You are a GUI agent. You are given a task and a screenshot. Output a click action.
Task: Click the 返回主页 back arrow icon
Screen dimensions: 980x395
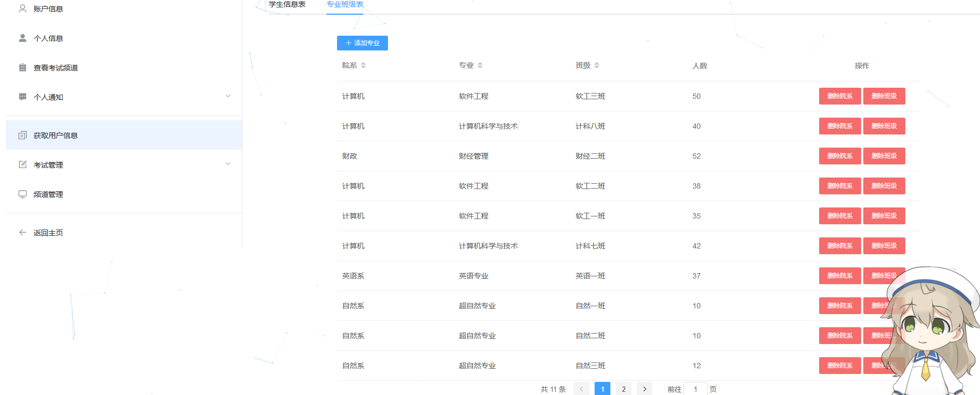tap(23, 232)
